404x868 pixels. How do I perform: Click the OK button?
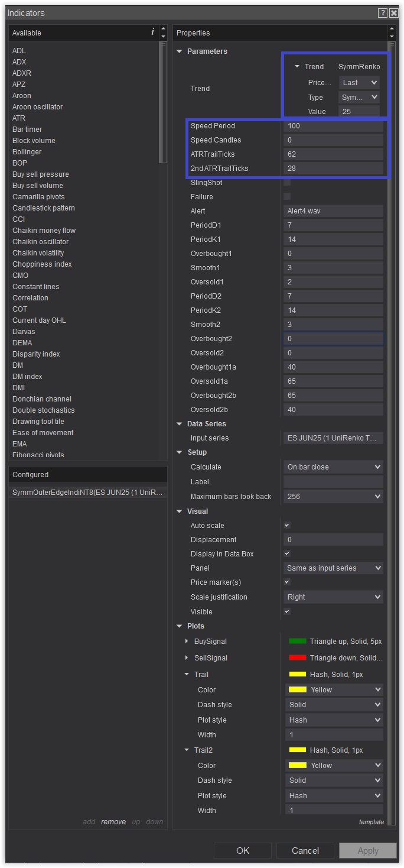pos(243,851)
